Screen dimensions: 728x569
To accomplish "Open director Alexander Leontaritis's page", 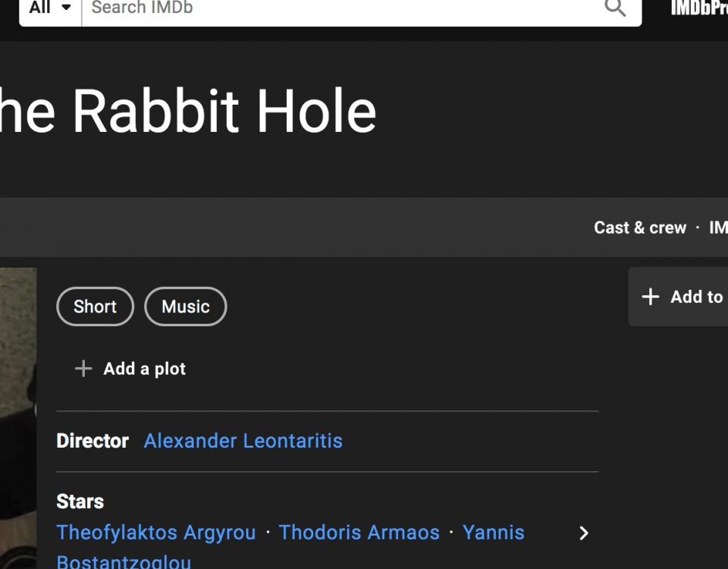I will [x=243, y=441].
